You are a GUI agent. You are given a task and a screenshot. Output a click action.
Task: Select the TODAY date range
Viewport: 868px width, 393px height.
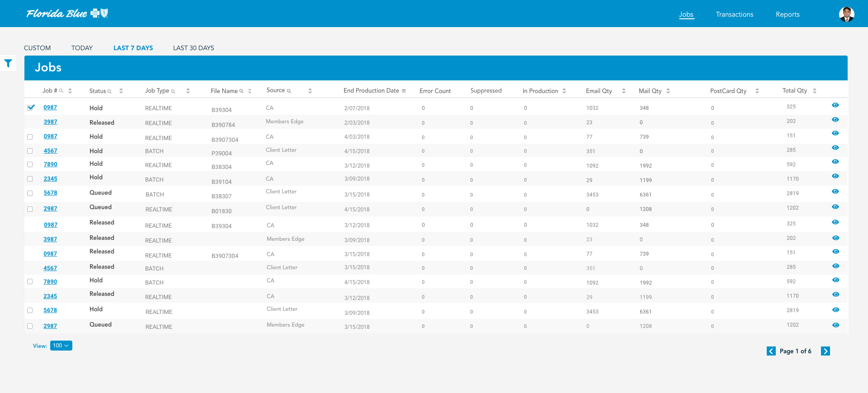(x=82, y=48)
